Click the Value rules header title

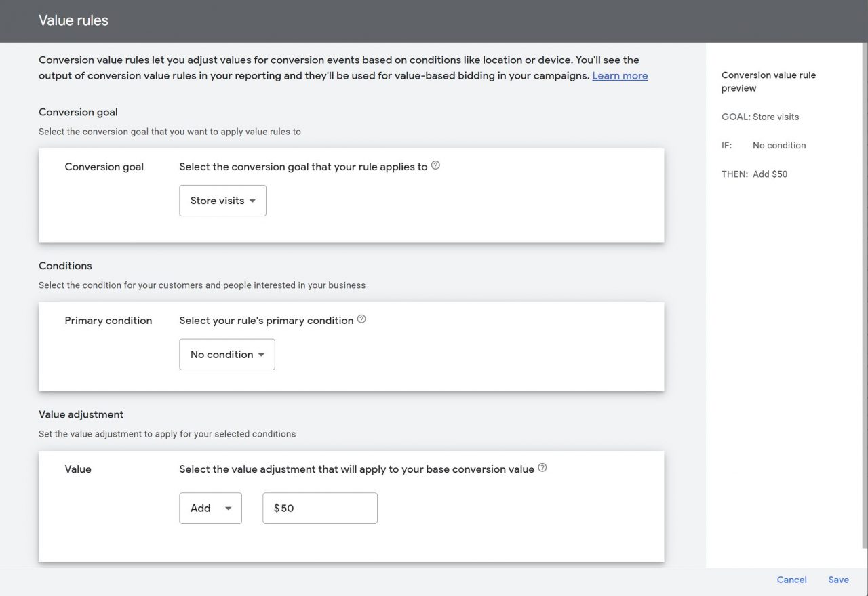tap(73, 20)
